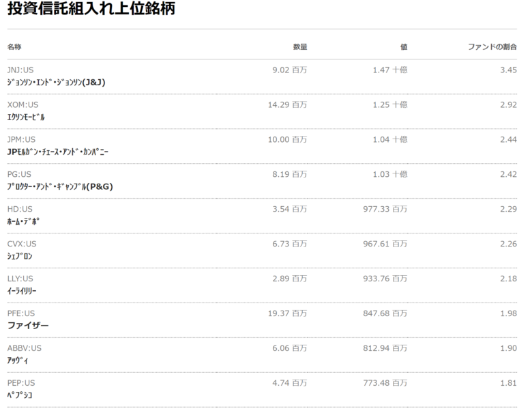Click the XOM:US ticker symbol
The width and height of the screenshot is (532, 409).
(23, 104)
